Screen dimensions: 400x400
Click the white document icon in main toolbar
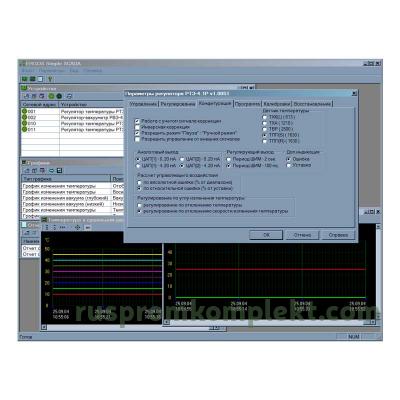(40, 79)
